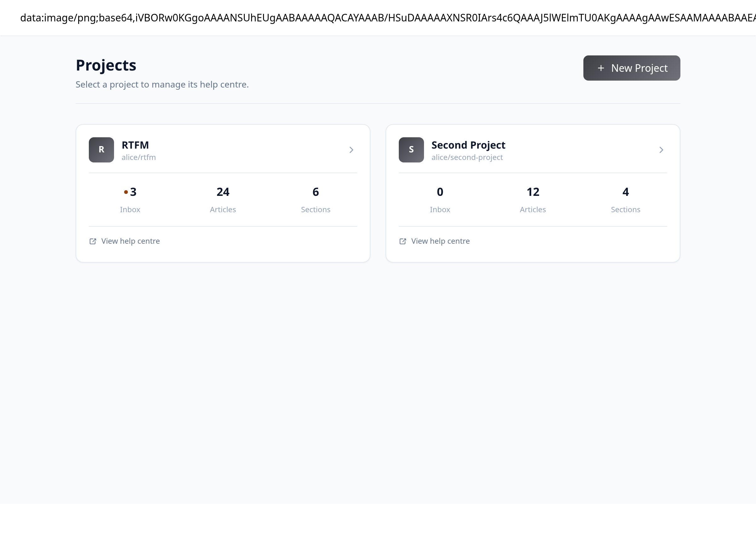756x534 pixels.
Task: Click RTFM inbox count 3
Action: pyautogui.click(x=133, y=192)
